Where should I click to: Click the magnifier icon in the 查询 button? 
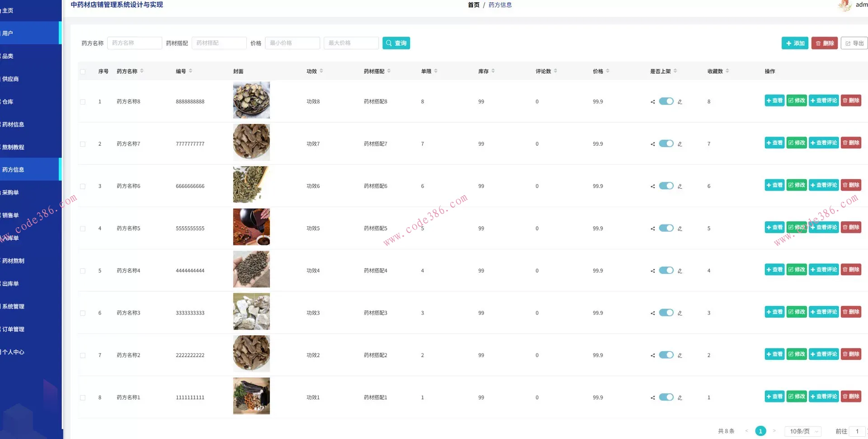click(x=389, y=43)
